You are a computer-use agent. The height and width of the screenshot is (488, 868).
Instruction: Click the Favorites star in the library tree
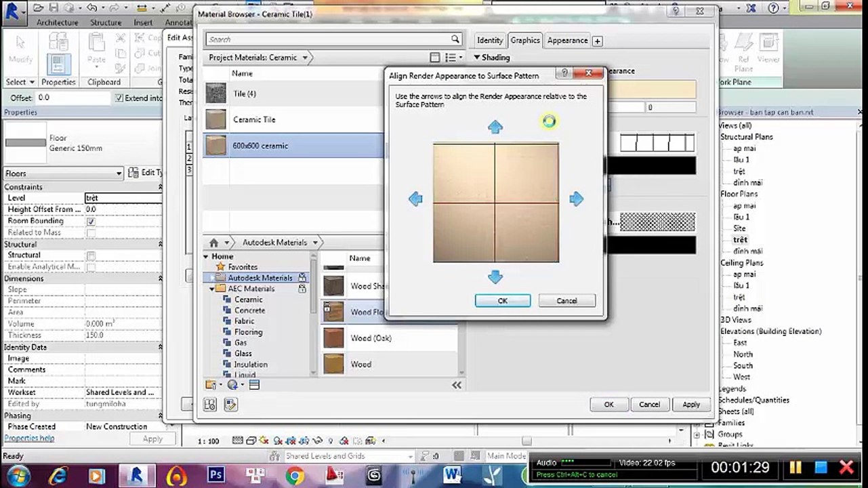coord(221,267)
